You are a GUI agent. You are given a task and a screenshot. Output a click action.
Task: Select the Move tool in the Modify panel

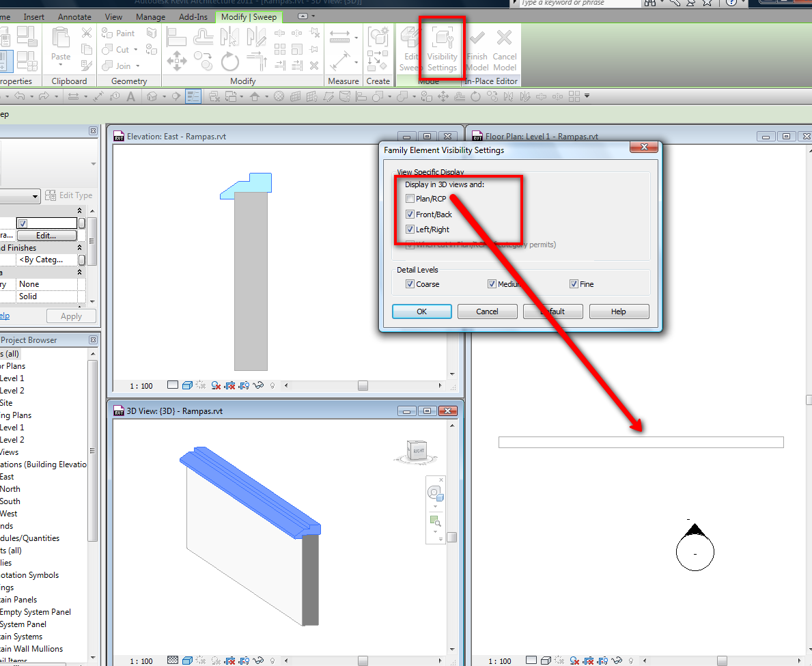pos(177,61)
